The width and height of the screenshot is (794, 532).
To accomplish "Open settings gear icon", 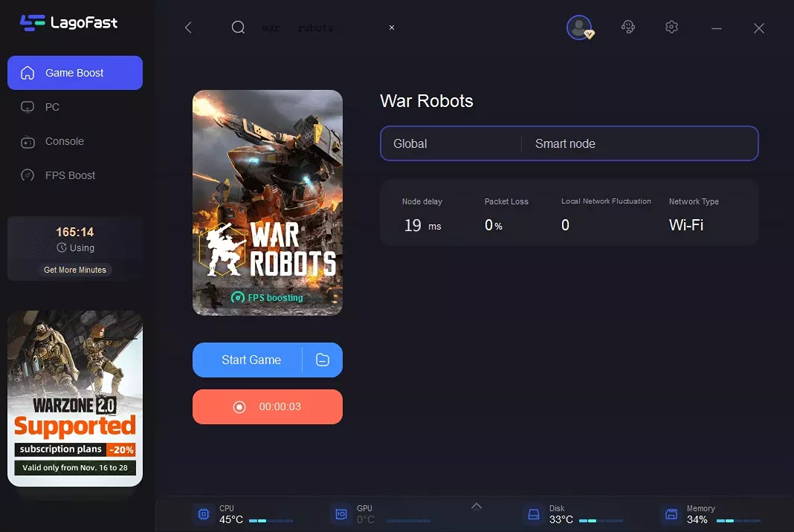I will click(x=671, y=27).
